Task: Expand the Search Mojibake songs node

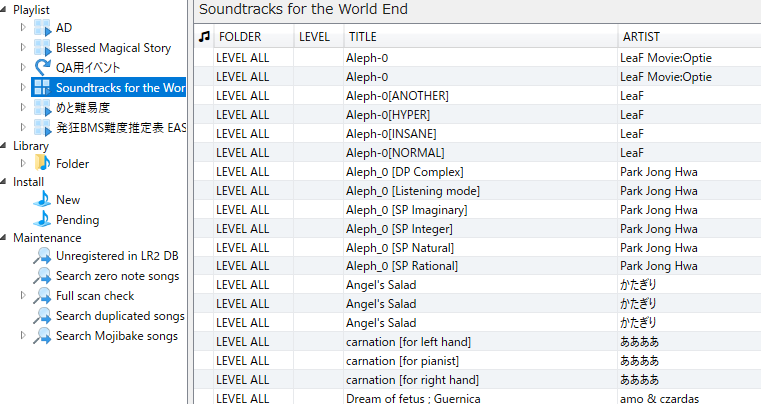Action: coord(23,335)
